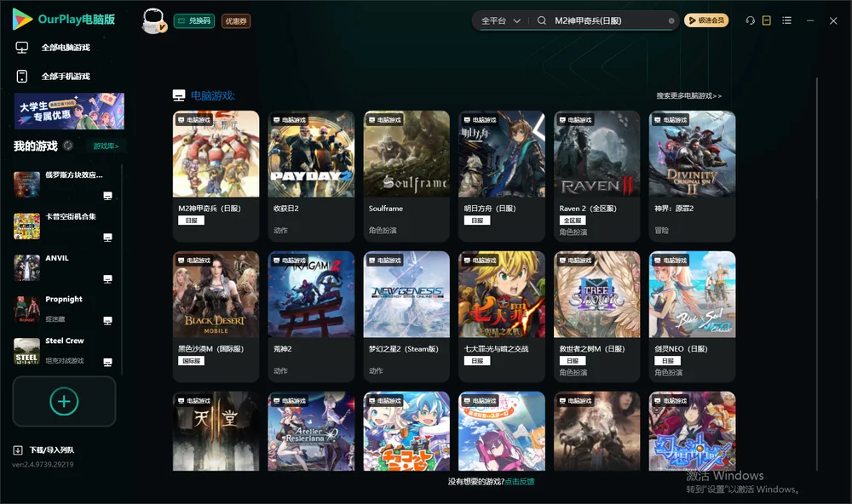Open the 明日方舟 (日服) game card
The image size is (852, 504).
point(502,176)
